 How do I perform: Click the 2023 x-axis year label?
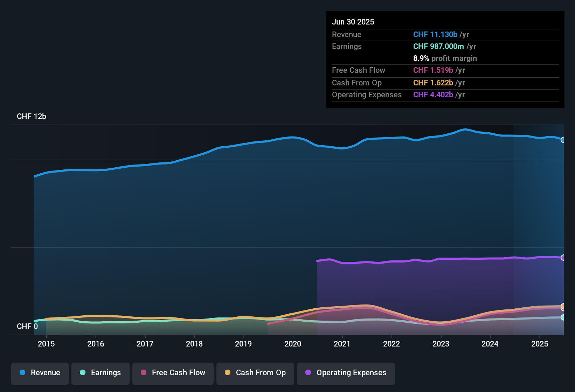coord(441,344)
